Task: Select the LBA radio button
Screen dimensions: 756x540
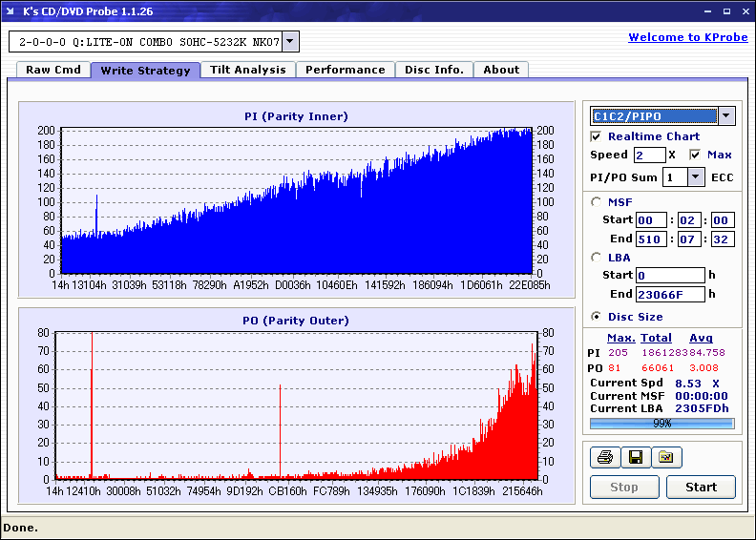Action: 596,258
